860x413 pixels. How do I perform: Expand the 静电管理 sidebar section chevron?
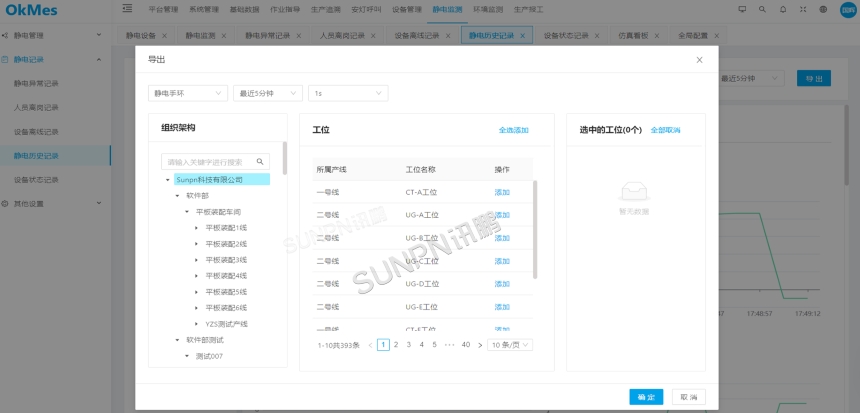[x=99, y=35]
